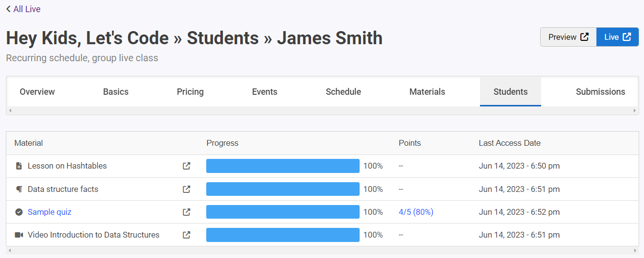Click the Data structure facts material name
The height and width of the screenshot is (258, 644).
63,189
